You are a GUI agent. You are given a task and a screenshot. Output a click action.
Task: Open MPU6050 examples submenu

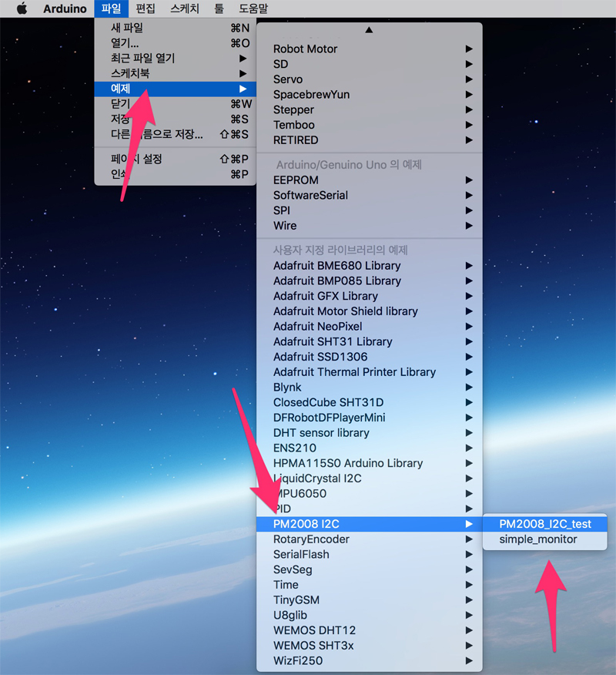369,494
